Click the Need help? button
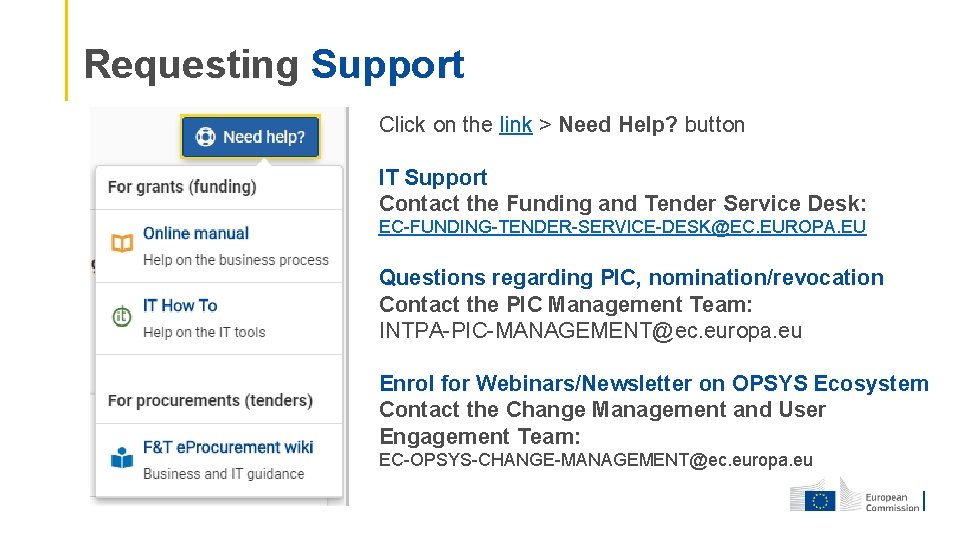Image resolution: width=960 pixels, height=540 pixels. pyautogui.click(x=250, y=137)
